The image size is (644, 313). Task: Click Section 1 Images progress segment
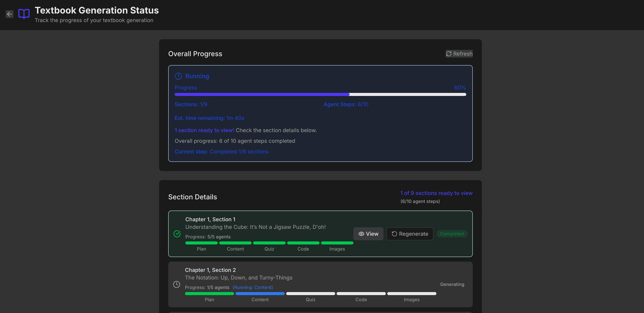point(337,243)
